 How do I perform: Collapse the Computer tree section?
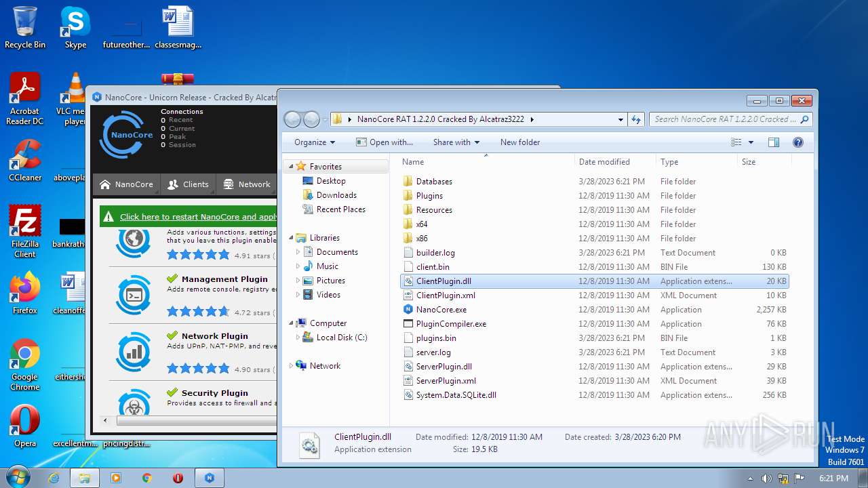[x=292, y=323]
